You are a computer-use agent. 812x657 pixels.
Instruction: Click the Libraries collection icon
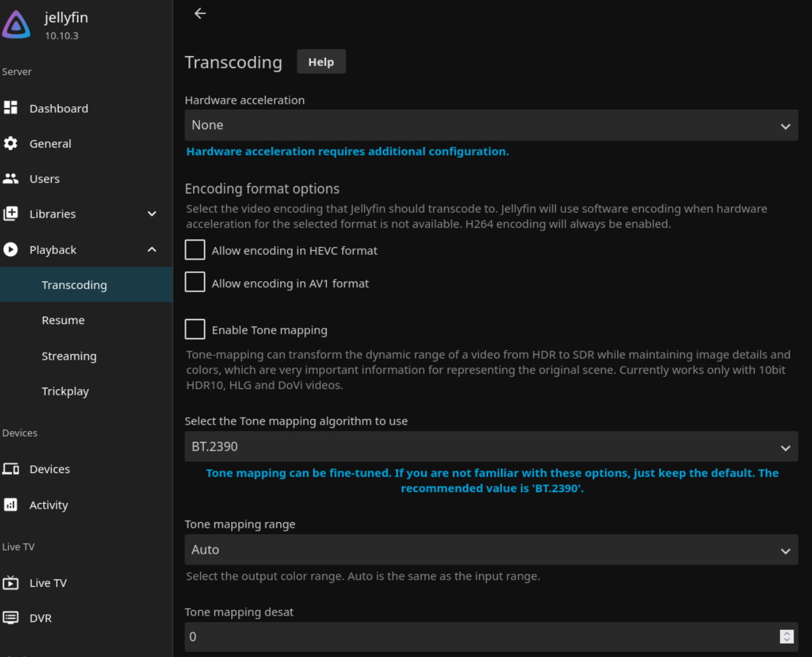(x=11, y=214)
